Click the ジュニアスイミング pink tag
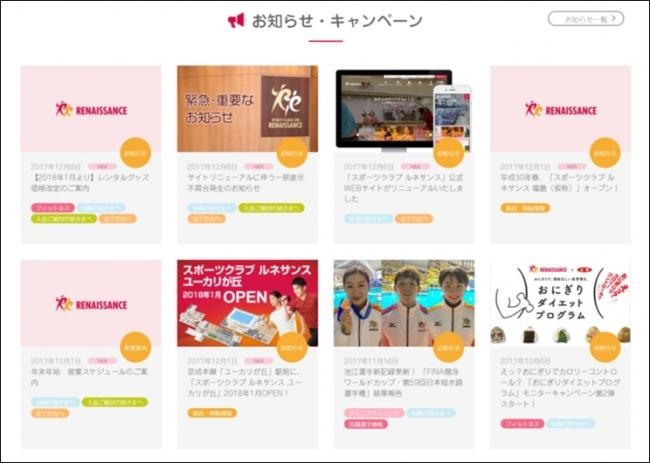Image resolution: width=650 pixels, height=463 pixels. click(374, 413)
